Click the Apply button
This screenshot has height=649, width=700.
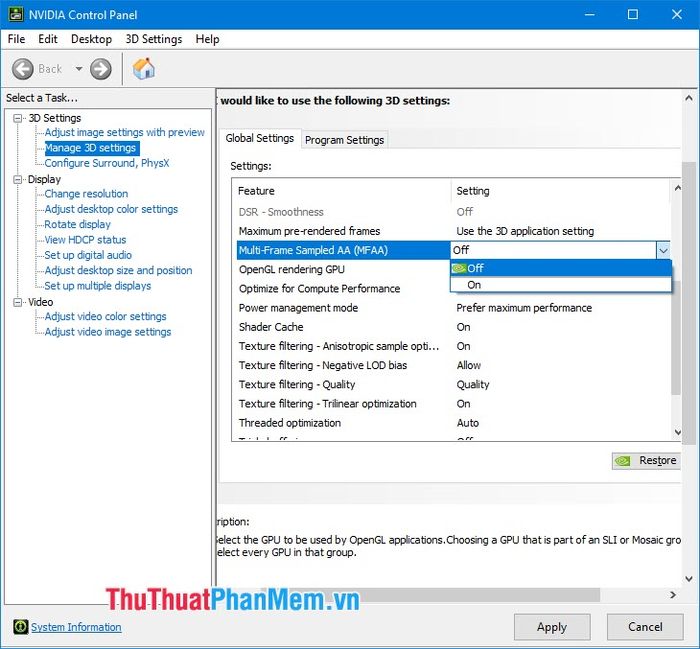point(552,627)
